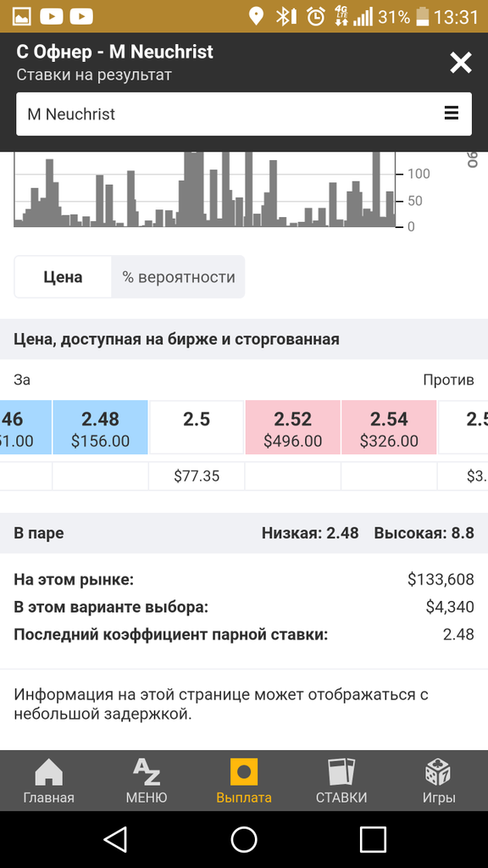The height and width of the screenshot is (868, 488).
Task: Switch to Цена view
Action: point(63,277)
